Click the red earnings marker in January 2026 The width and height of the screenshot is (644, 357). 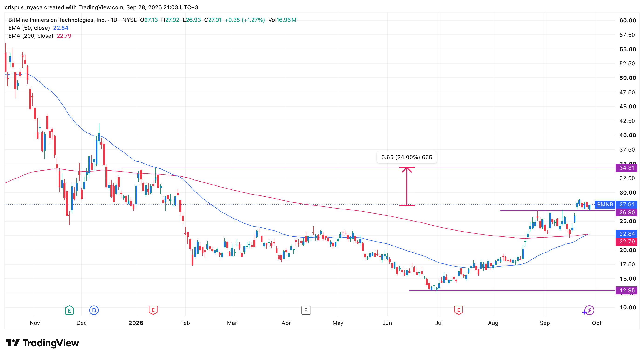[153, 310]
